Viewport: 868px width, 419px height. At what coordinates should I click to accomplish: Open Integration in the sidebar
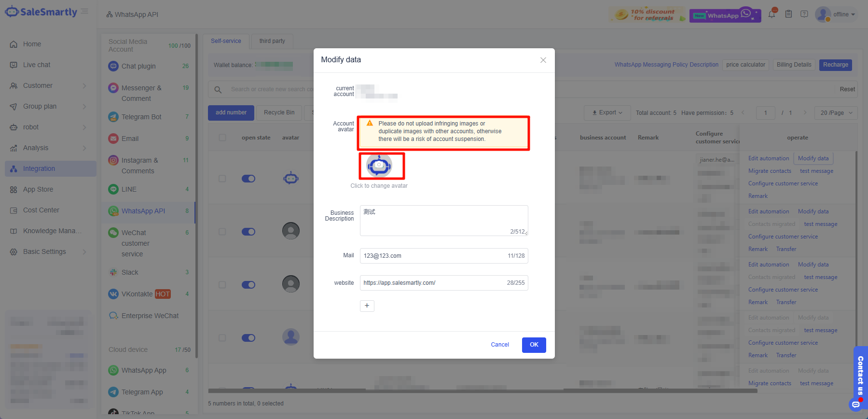tap(51, 169)
